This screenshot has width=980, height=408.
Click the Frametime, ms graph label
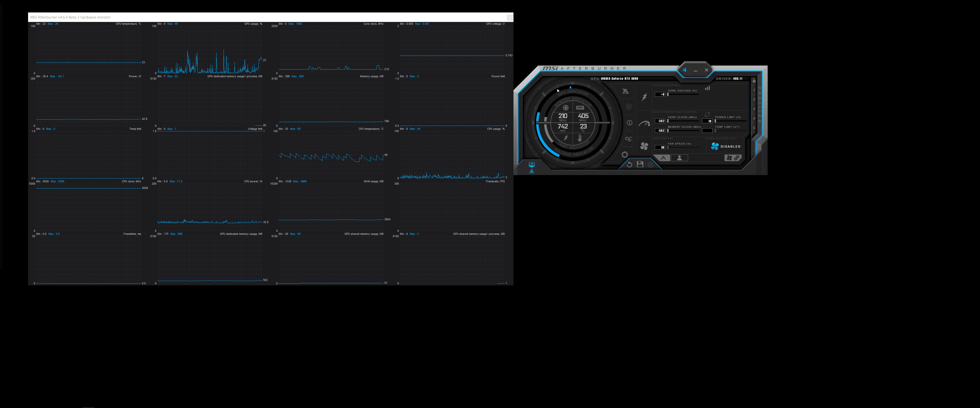pos(132,234)
